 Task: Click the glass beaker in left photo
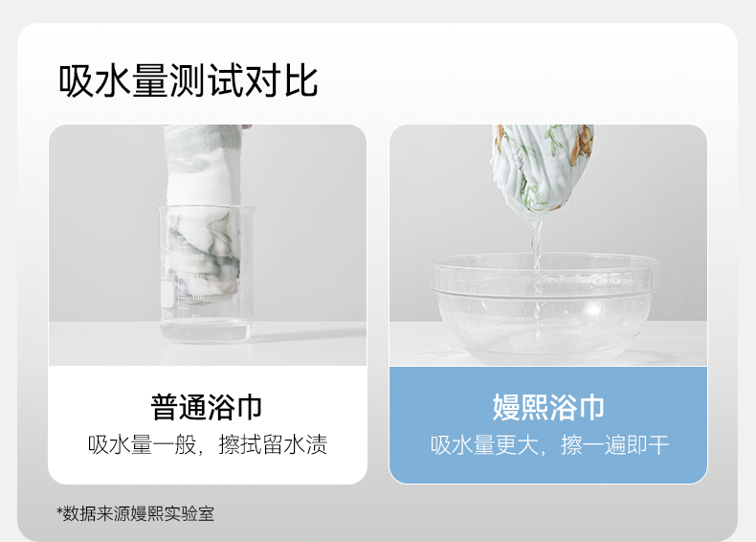206,274
